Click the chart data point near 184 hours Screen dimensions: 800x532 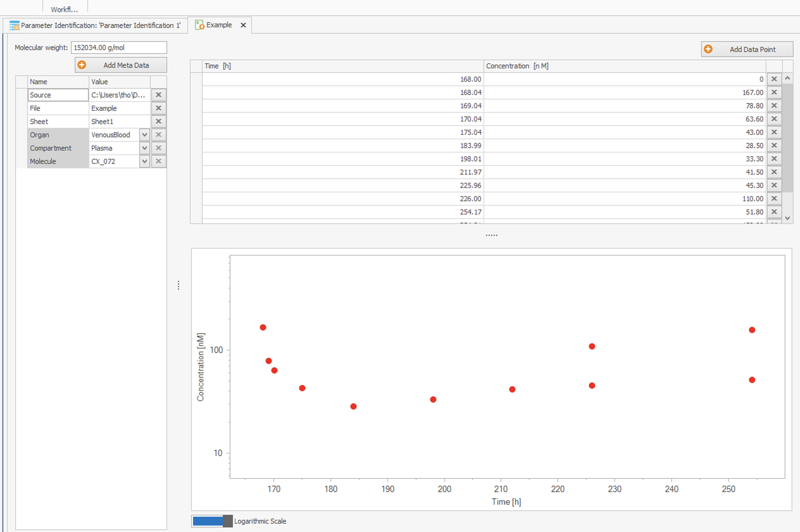click(x=353, y=406)
